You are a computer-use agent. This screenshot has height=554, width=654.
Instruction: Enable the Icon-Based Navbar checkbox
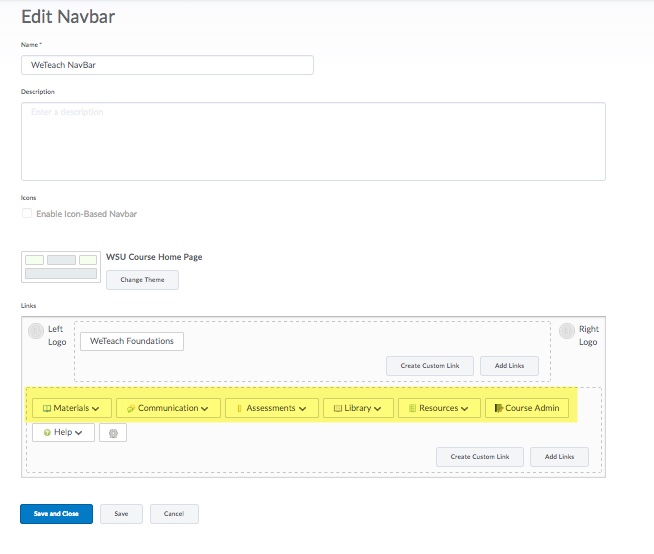(27, 214)
